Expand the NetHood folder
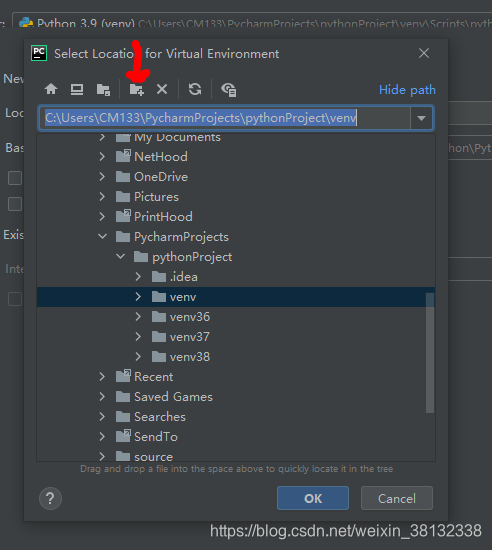 (x=102, y=157)
